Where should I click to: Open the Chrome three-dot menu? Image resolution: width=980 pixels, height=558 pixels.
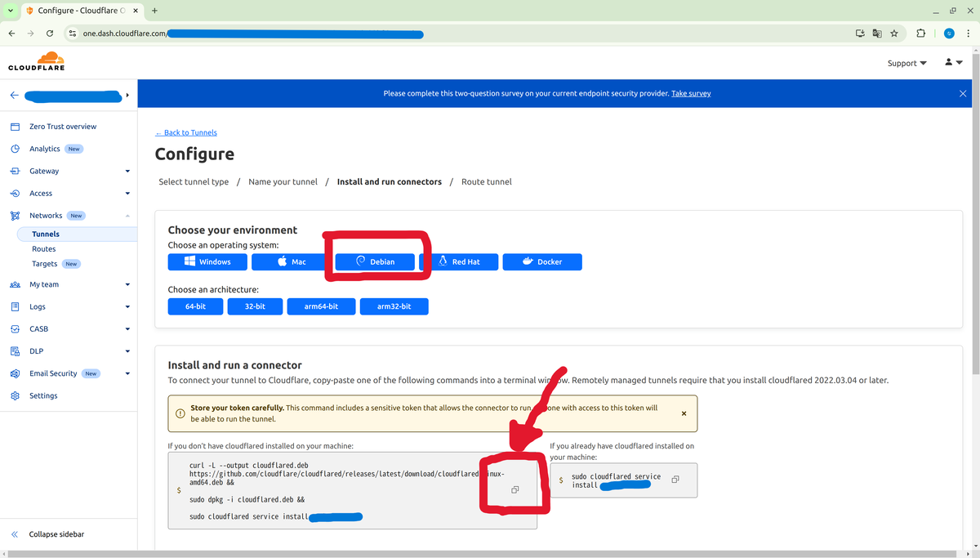tap(967, 33)
